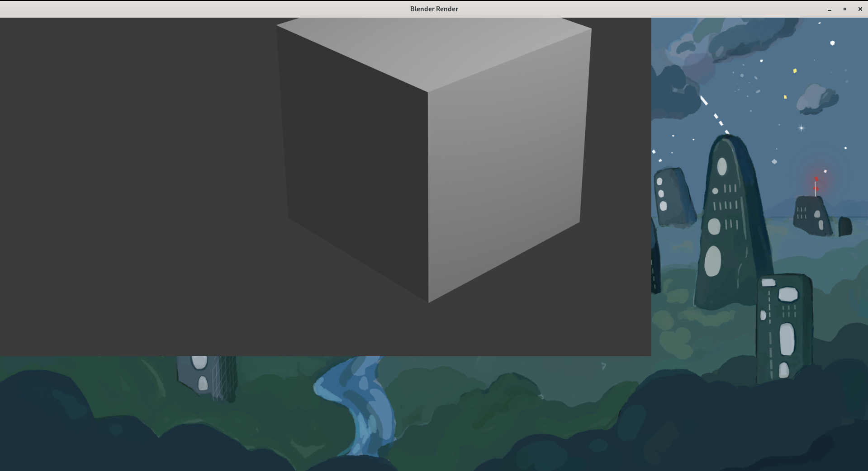Close the Blender Render window
This screenshot has width=868, height=471.
point(860,9)
